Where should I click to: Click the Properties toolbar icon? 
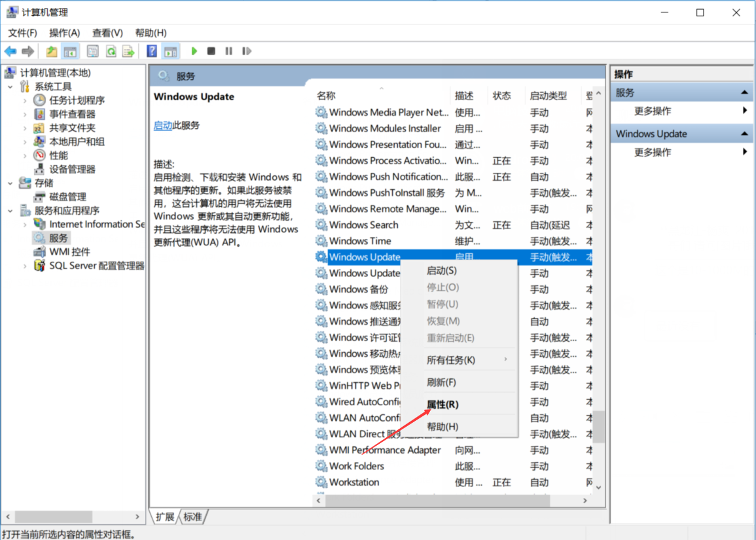tap(92, 51)
